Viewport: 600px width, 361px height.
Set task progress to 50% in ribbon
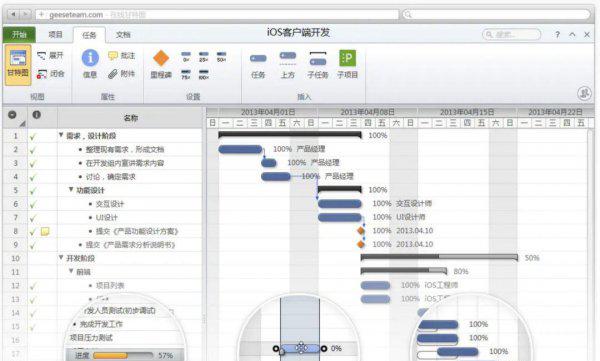pos(222,57)
